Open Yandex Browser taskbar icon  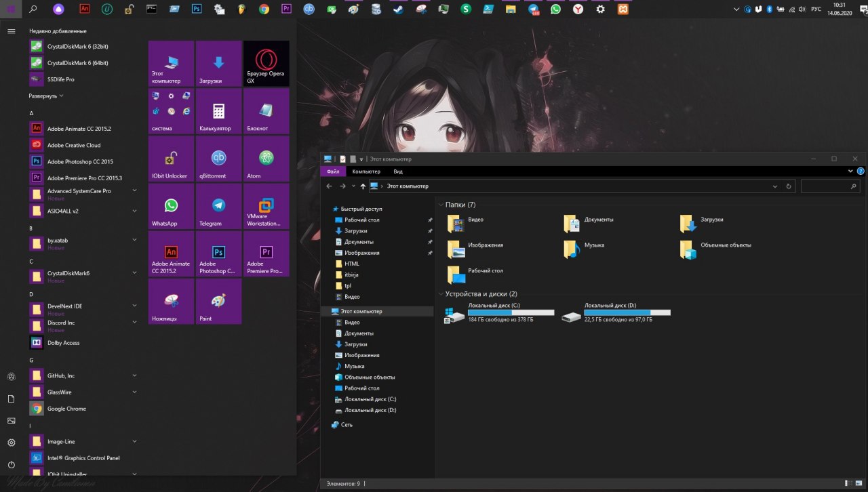(x=578, y=9)
